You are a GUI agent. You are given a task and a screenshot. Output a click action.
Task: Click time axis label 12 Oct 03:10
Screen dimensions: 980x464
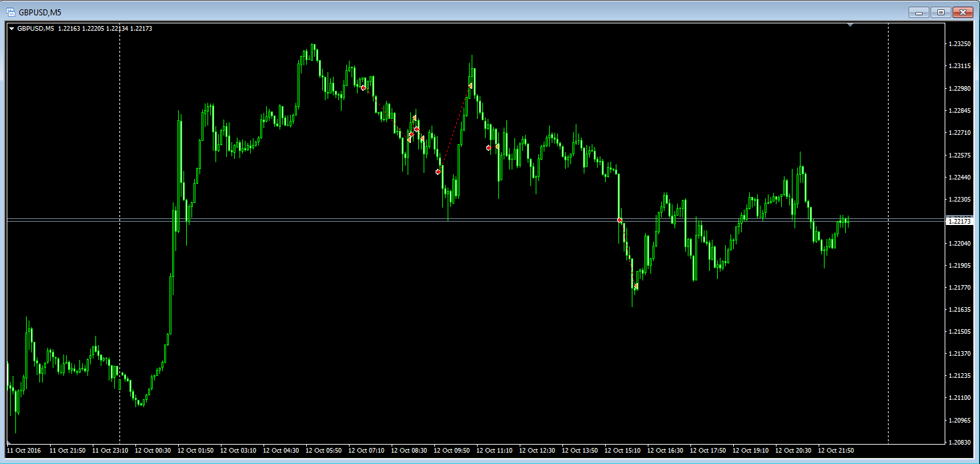click(x=238, y=451)
